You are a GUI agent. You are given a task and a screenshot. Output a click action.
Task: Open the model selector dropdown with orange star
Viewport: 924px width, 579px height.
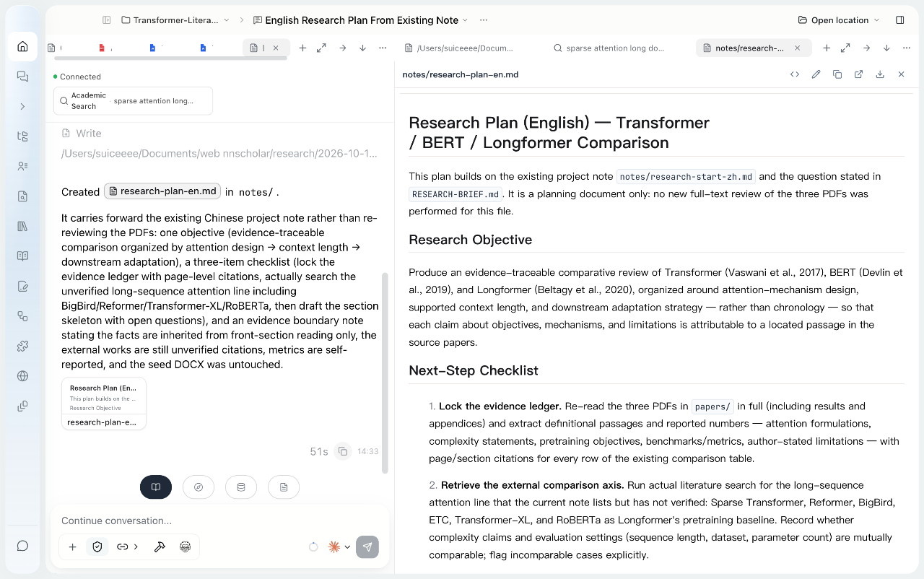pos(339,547)
